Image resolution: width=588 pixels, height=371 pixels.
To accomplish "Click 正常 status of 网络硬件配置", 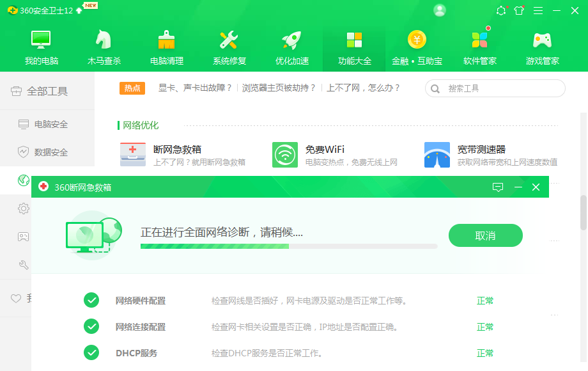I will coord(485,301).
